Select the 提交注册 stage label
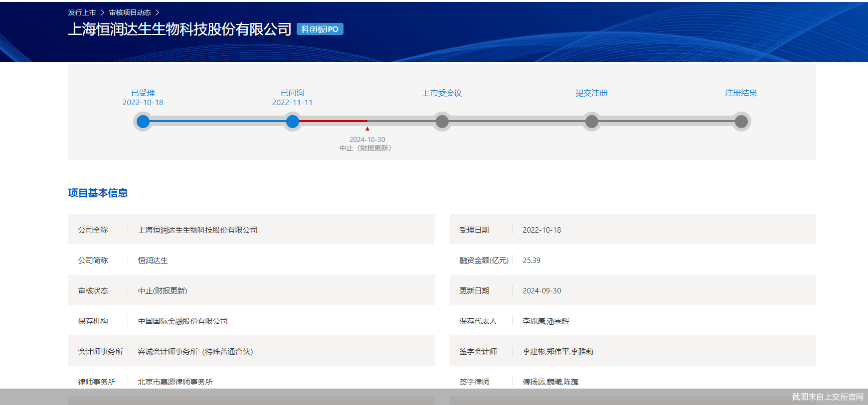868x405 pixels. tap(592, 93)
